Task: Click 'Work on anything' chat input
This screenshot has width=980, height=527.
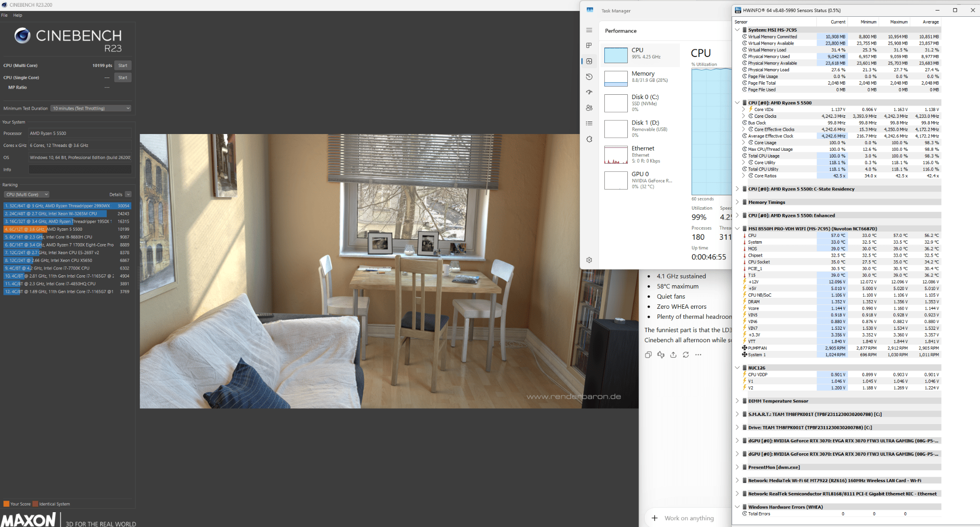Action: click(x=689, y=518)
